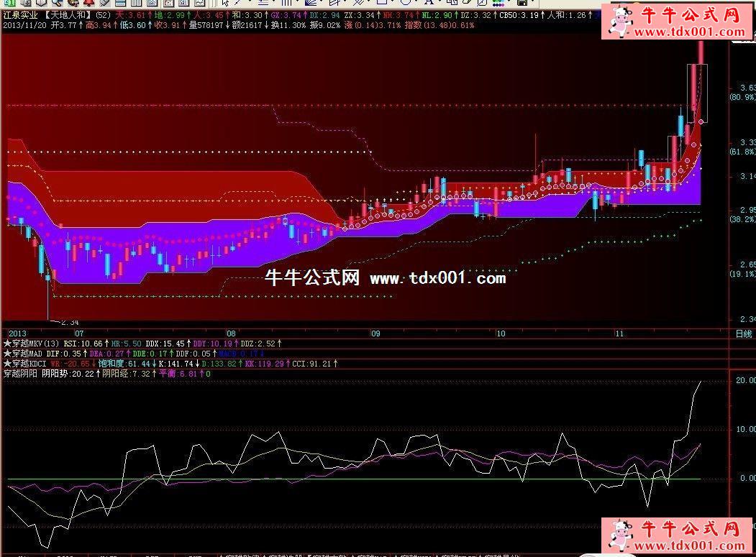Open the 日线 period selector
Screen dimensions: 756x557
(x=742, y=333)
